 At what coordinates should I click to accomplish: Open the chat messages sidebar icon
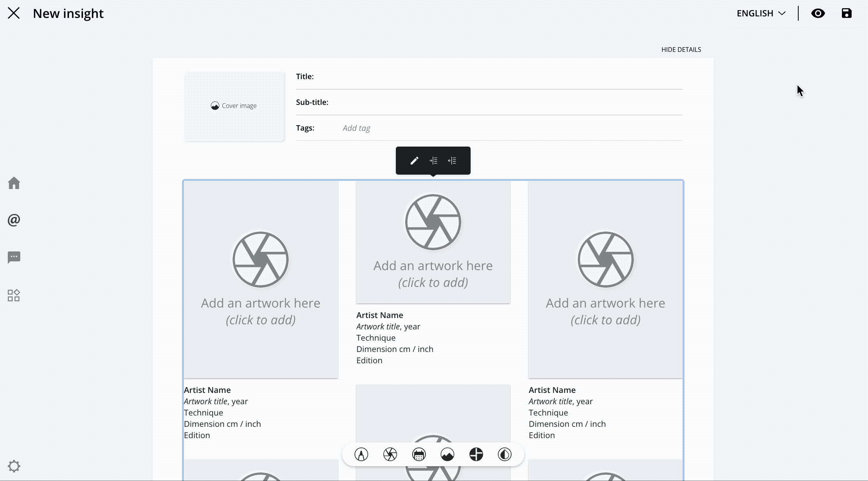(x=14, y=257)
